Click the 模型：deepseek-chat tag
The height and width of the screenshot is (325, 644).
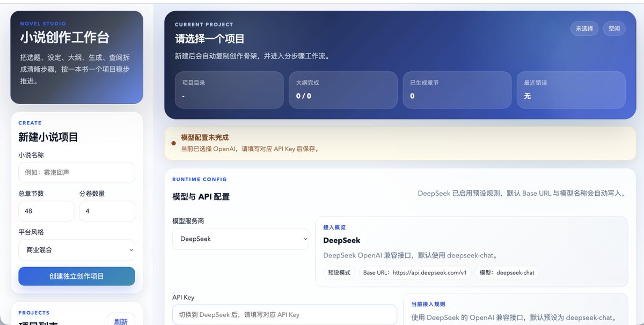(507, 272)
